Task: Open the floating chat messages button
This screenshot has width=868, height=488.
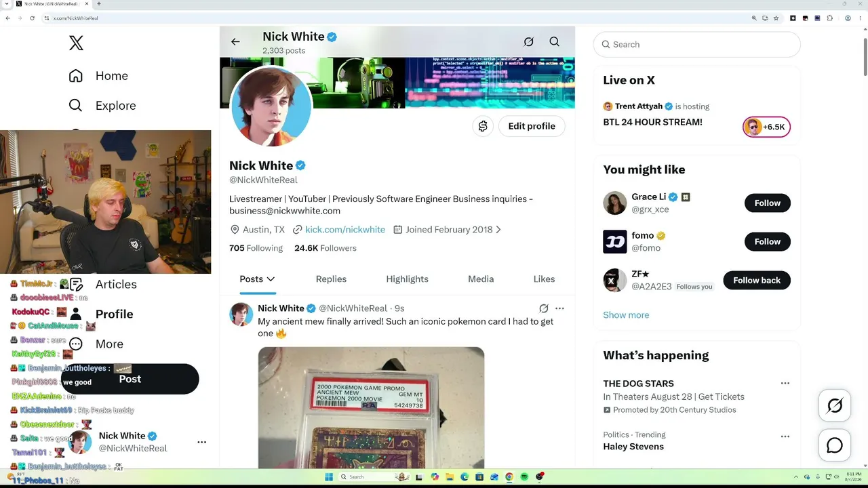Action: coord(835,445)
